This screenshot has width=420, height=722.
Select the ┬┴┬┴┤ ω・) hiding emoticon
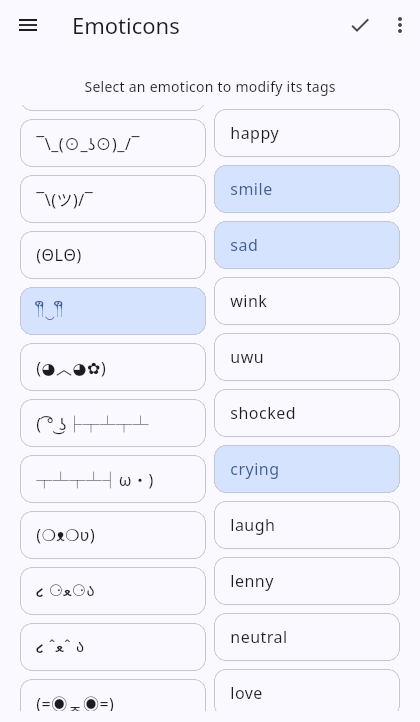point(113,479)
